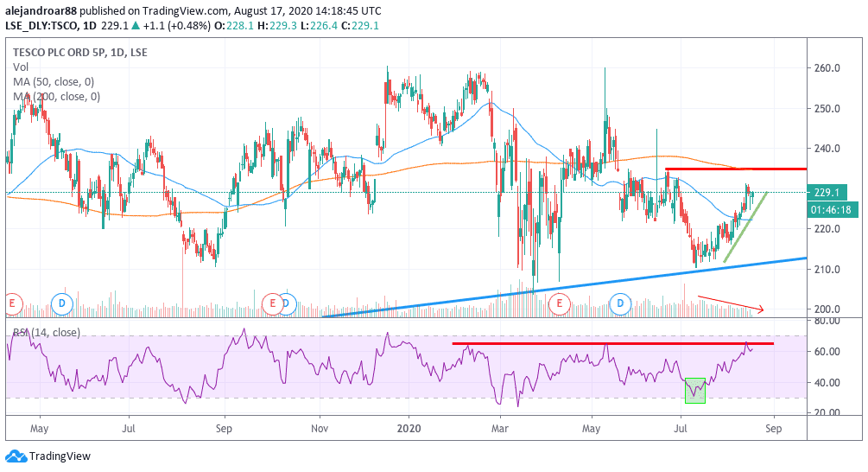
Task: Click the TradingView cloud logo icon
Action: click(x=16, y=456)
